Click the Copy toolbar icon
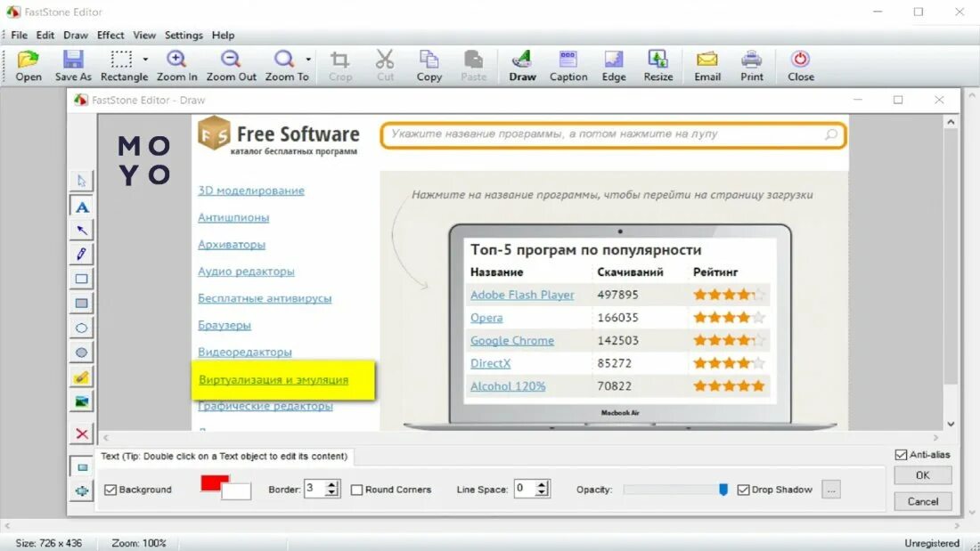 [x=429, y=66]
